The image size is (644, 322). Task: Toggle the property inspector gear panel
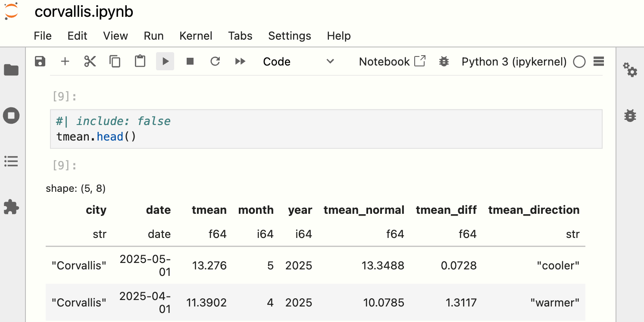pyautogui.click(x=630, y=70)
